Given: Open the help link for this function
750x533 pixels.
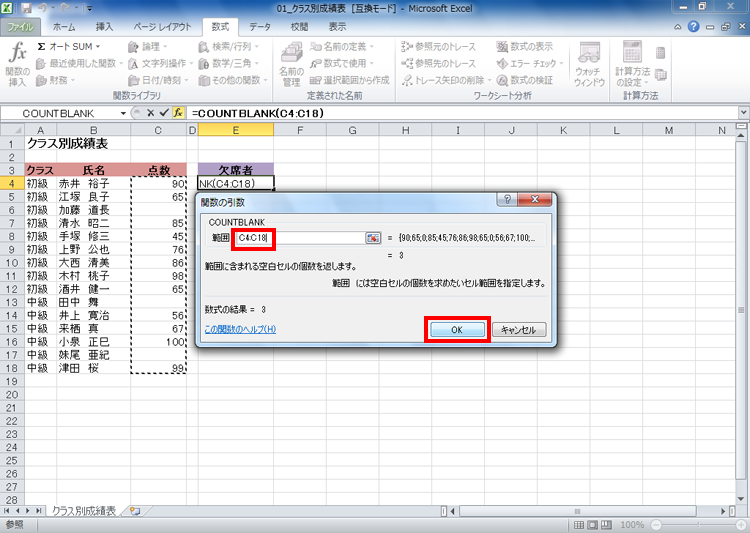Looking at the screenshot, I should point(240,329).
